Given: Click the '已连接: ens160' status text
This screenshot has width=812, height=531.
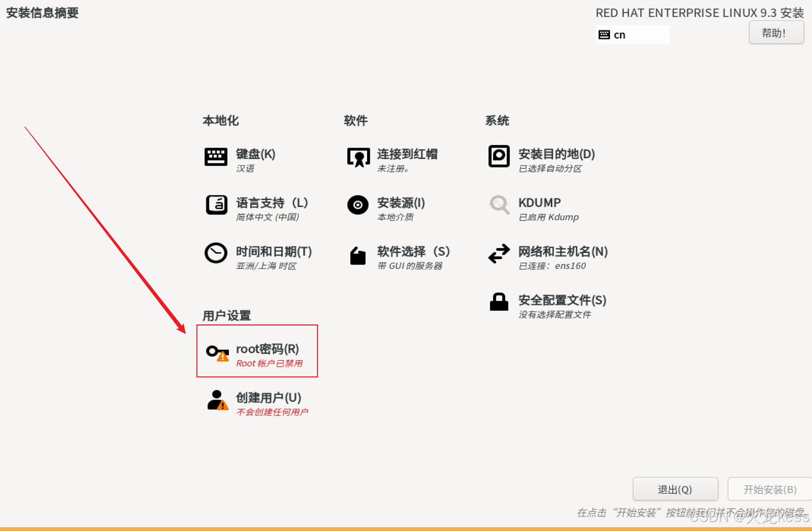Looking at the screenshot, I should pos(552,266).
